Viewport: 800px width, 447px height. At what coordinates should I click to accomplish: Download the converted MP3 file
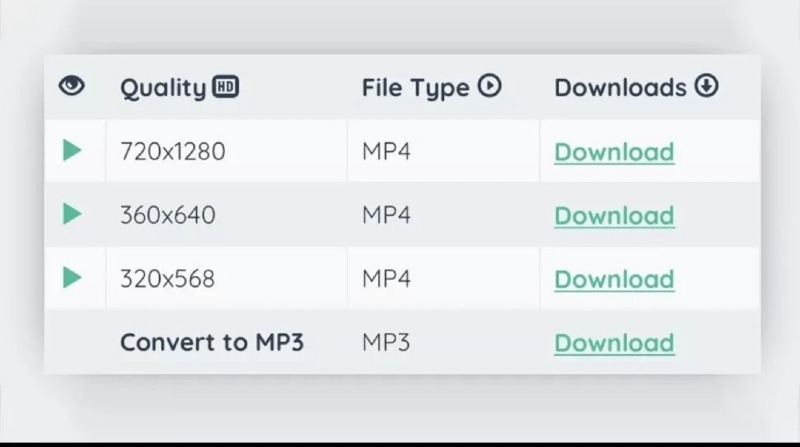(614, 343)
